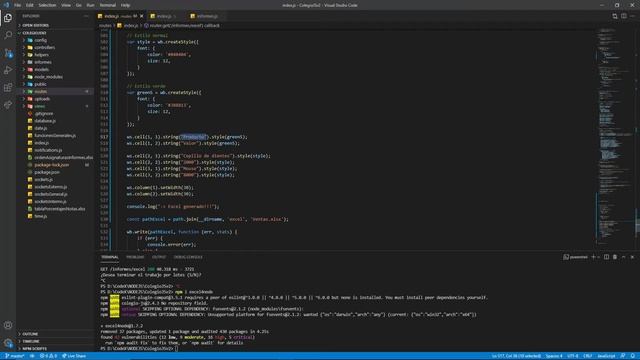Viewport: 640px width, 360px height.
Task: Collapse the COLEGIO project root section
Action: click(x=55, y=33)
